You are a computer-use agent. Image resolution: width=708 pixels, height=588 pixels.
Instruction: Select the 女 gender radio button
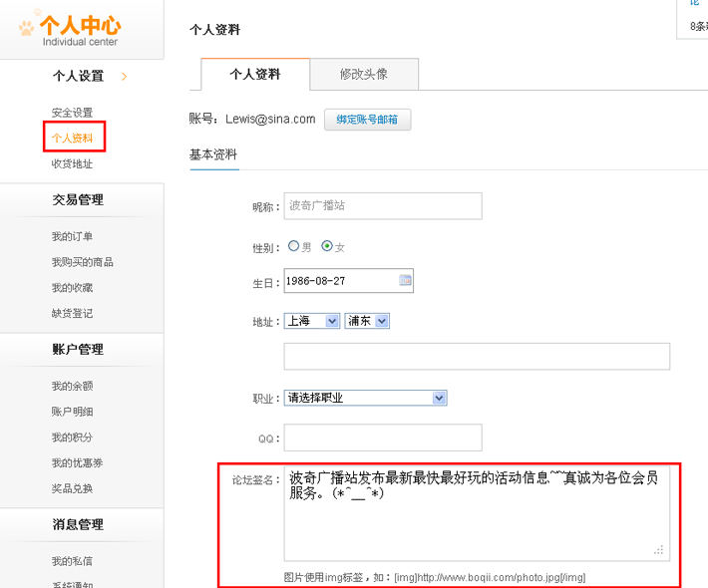[327, 246]
